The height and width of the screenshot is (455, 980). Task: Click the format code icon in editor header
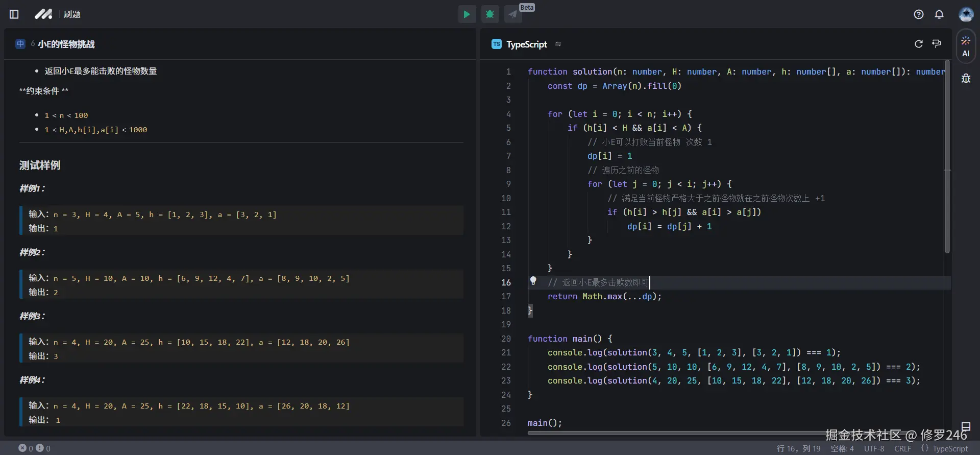click(937, 44)
